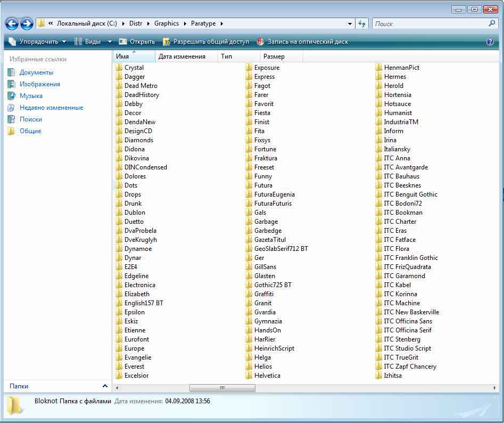This screenshot has height=423, width=504.
Task: Go back using the Back arrow button
Action: coord(12,23)
